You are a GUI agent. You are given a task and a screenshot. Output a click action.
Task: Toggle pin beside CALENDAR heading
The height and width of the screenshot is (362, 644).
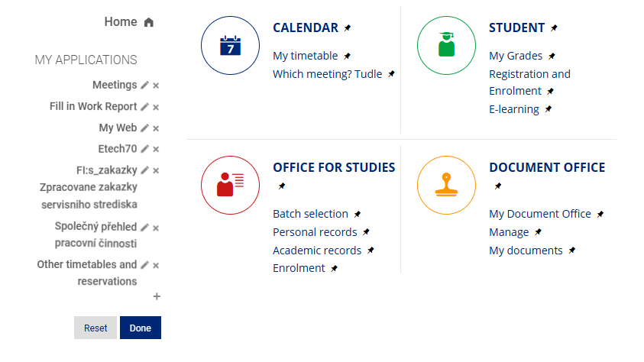[x=348, y=28]
